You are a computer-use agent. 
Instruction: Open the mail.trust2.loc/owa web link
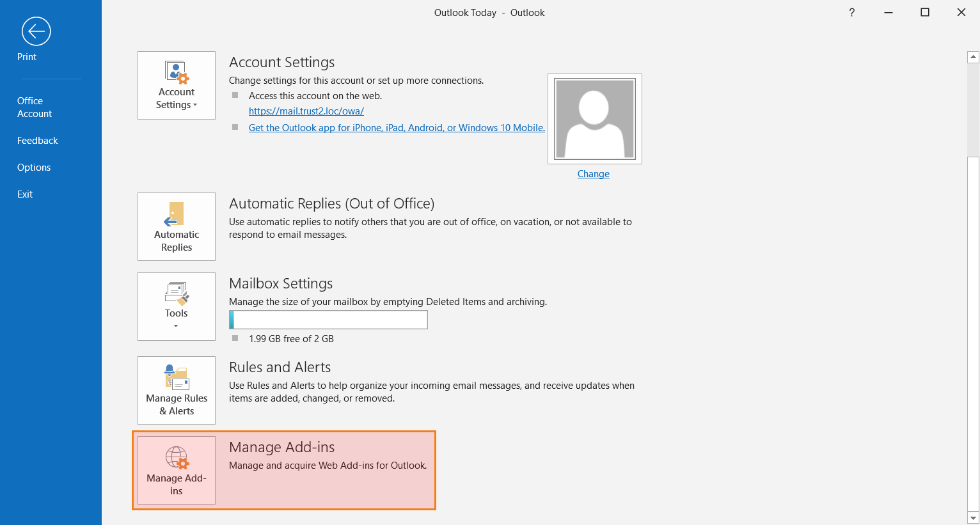(306, 111)
